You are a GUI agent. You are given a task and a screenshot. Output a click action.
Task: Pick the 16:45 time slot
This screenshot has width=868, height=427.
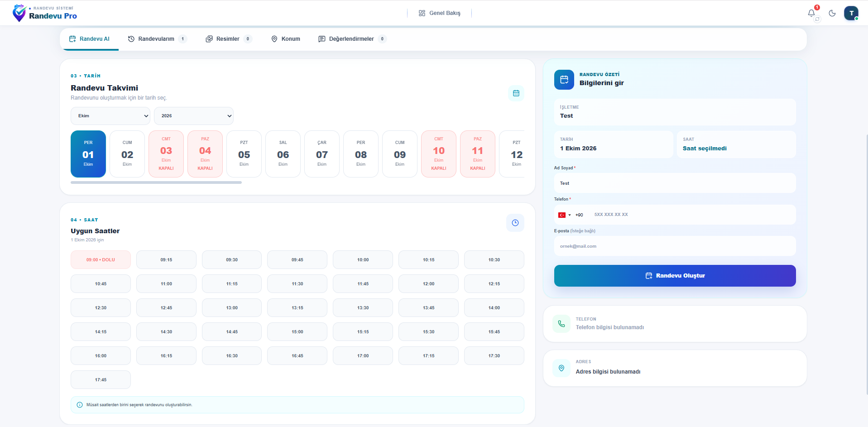297,356
